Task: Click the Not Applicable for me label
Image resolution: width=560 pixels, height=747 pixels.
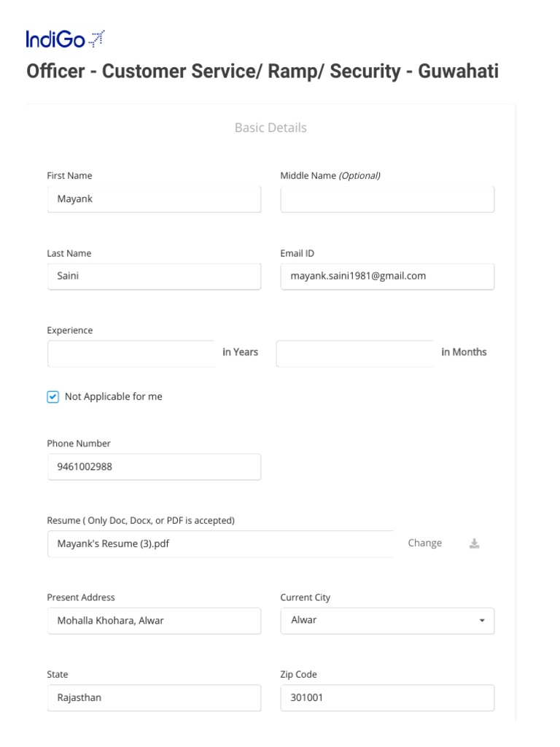Action: 113,397
